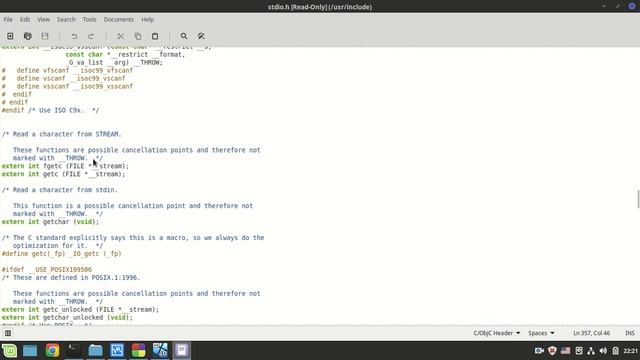This screenshot has width=640, height=360.
Task: Click the volume speaker tray icon
Action: point(603,351)
